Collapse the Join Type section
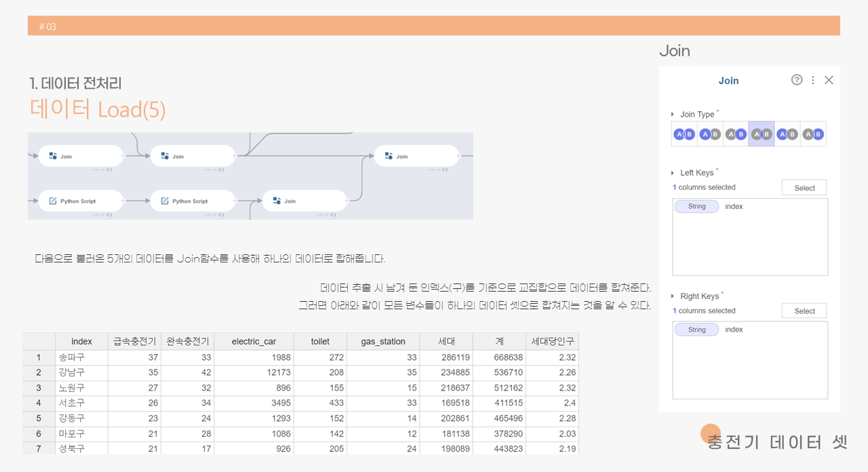 tap(673, 115)
